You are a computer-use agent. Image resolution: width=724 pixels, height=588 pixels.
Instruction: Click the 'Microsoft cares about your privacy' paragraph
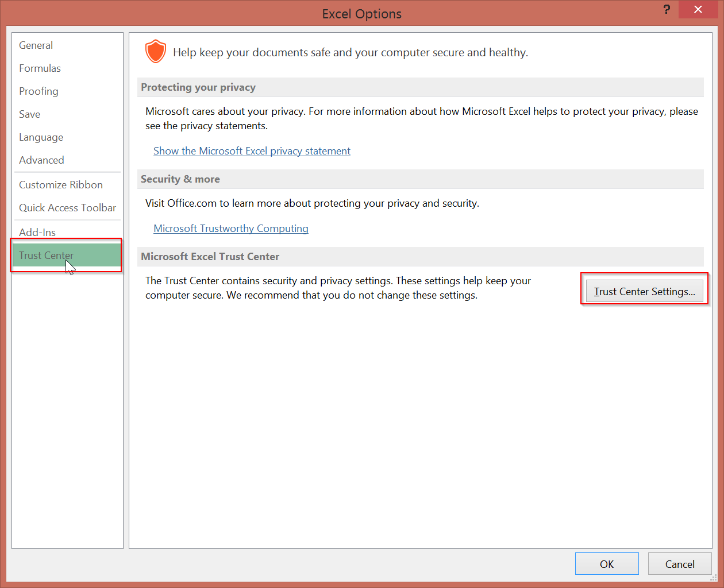[x=422, y=118]
